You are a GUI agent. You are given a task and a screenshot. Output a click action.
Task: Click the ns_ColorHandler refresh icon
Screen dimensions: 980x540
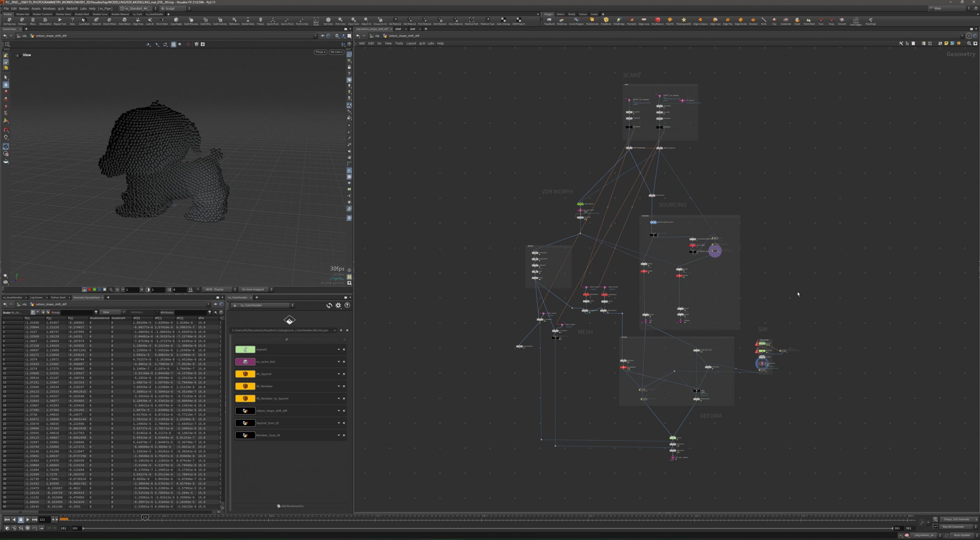(x=329, y=305)
